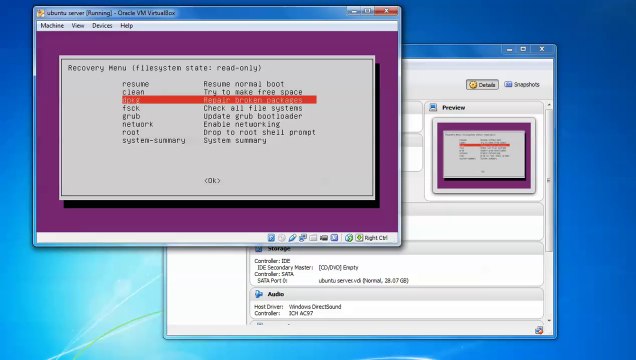The height and width of the screenshot is (360, 636).
Task: Click the 'Resume normal boot' description
Action: coord(243,84)
